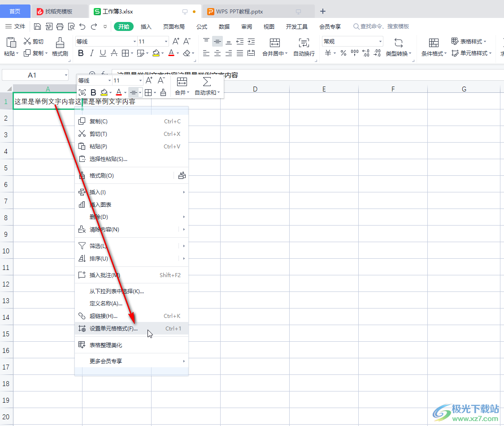Open mini toolbar font size dropdown
This screenshot has height=426, width=504.
coord(140,80)
